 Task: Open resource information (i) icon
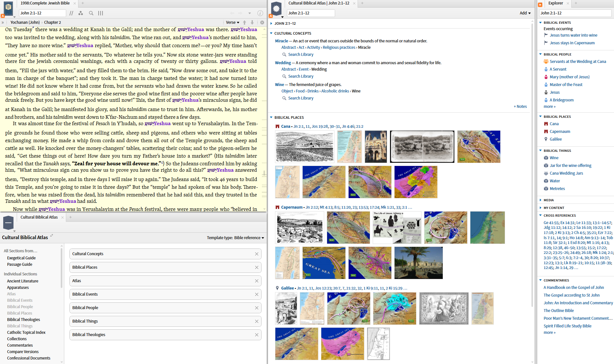point(260,13)
